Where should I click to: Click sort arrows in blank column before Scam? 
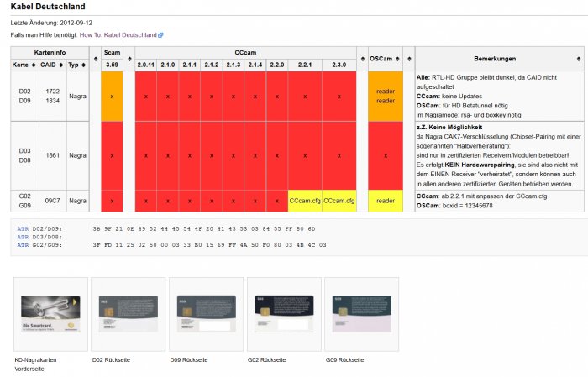(x=95, y=59)
